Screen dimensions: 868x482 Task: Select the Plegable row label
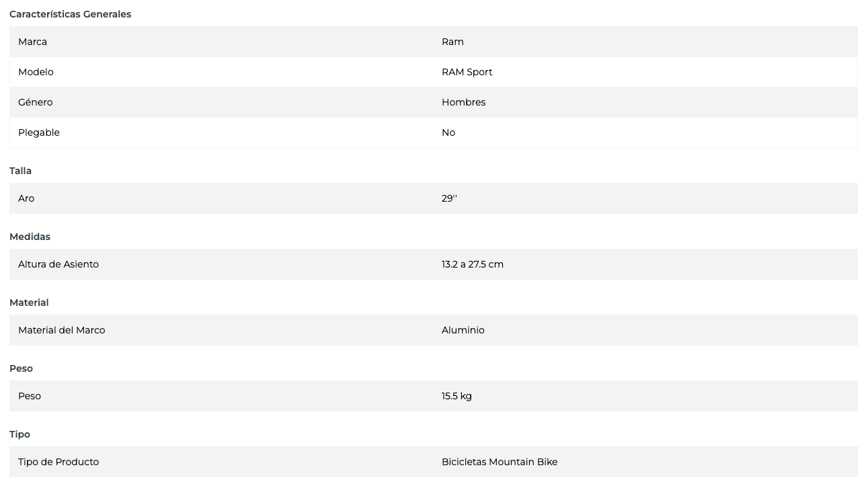[x=39, y=132]
